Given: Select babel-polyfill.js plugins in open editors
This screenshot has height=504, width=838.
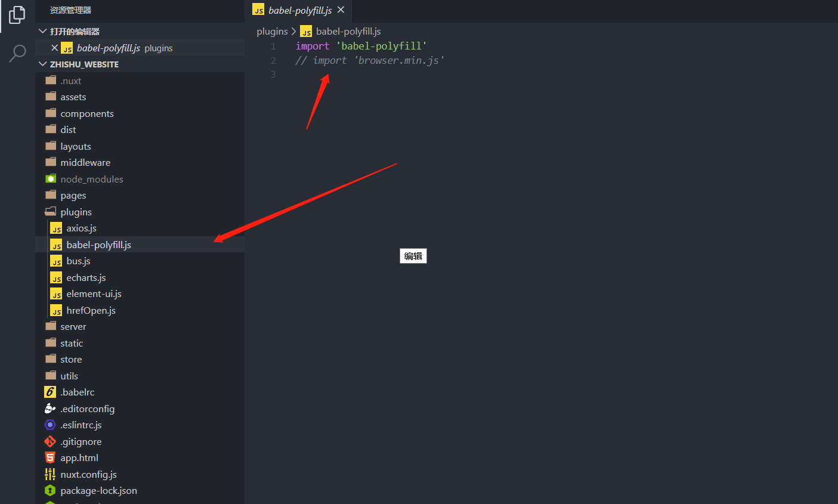Looking at the screenshot, I should tap(140, 48).
